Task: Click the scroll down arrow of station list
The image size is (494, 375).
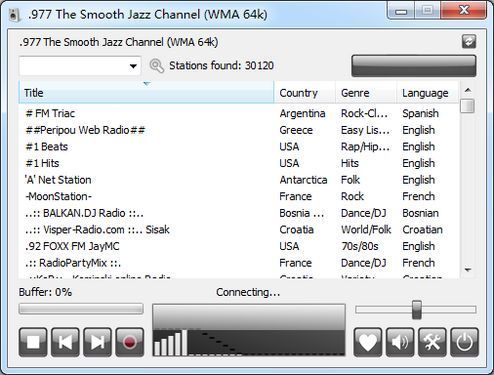Action: click(x=468, y=270)
